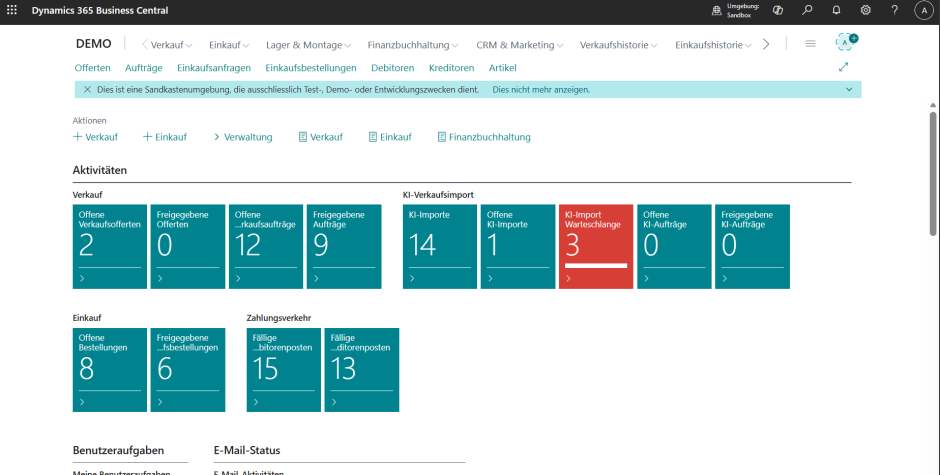
Task: Click the search magnifier icon
Action: [807, 10]
